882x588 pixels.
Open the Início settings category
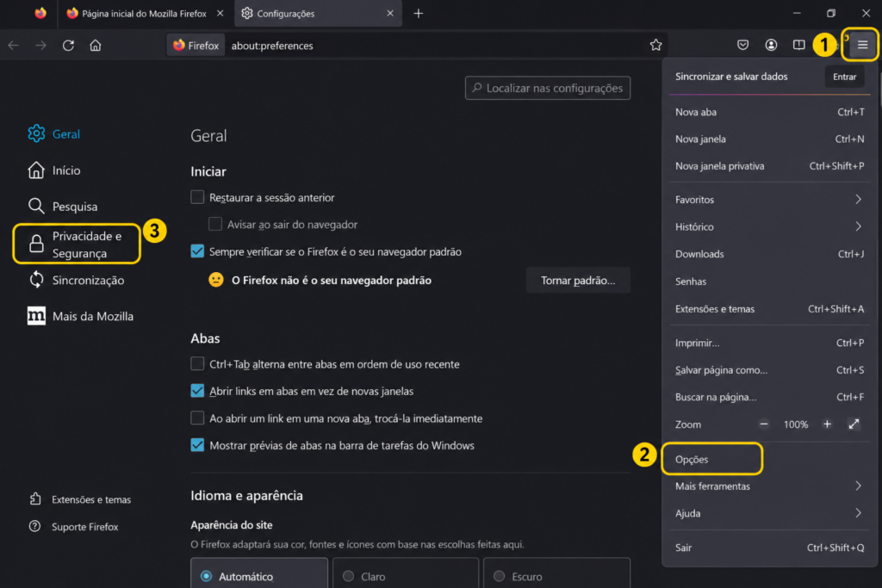coord(54,170)
